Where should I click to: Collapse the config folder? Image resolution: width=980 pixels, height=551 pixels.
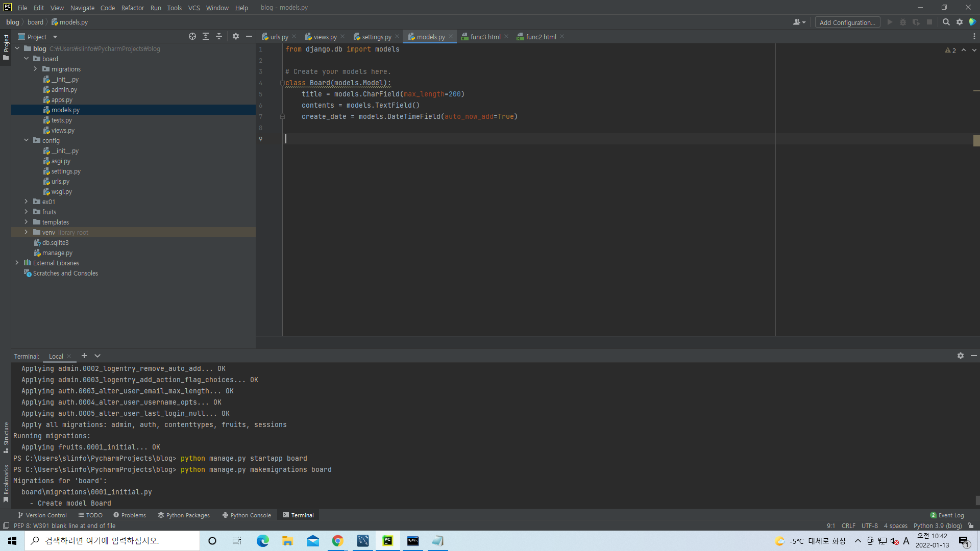26,140
